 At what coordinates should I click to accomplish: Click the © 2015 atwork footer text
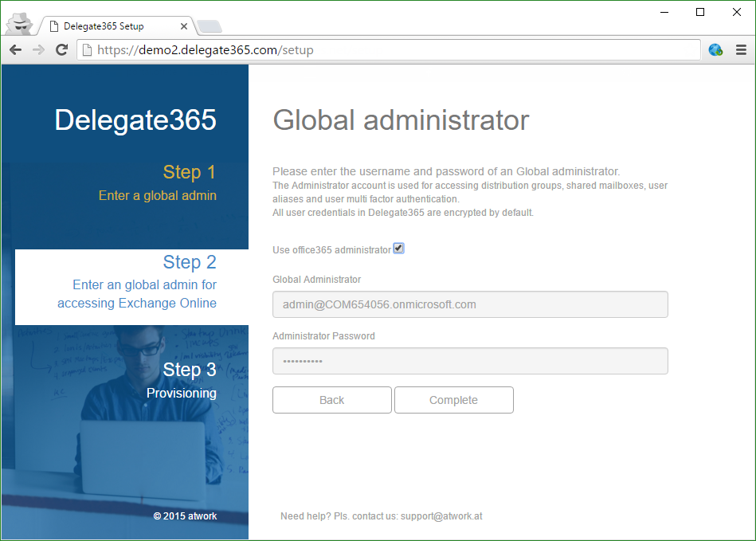point(185,516)
